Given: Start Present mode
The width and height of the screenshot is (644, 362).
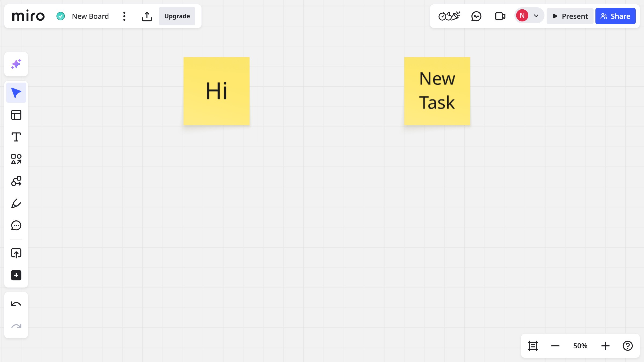Looking at the screenshot, I should pos(570,16).
